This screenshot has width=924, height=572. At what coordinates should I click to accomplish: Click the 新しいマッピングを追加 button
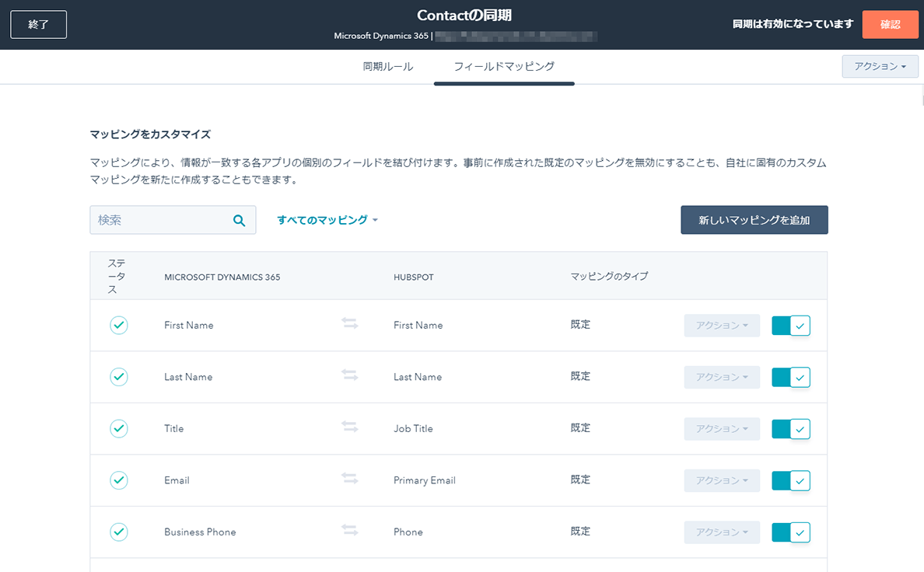click(x=754, y=220)
